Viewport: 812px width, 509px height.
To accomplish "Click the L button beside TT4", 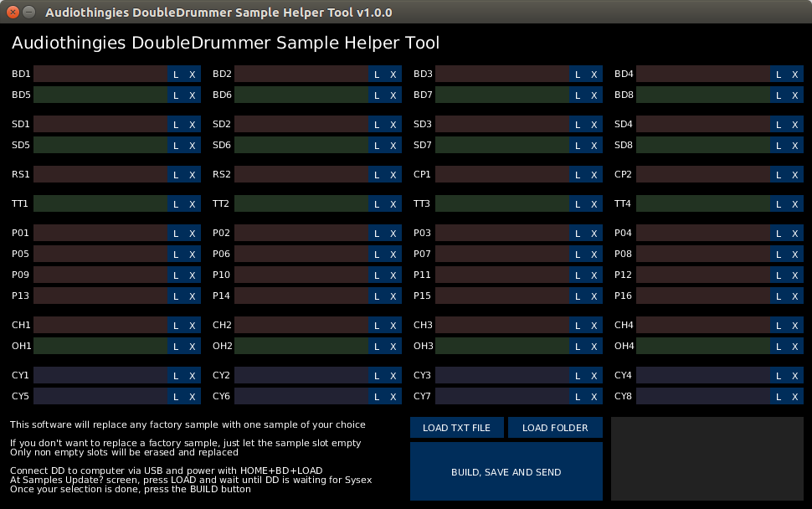I will tap(779, 203).
